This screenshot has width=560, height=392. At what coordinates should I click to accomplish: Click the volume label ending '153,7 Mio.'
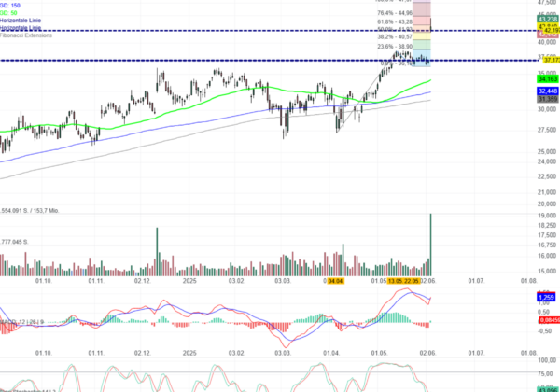tap(29, 211)
